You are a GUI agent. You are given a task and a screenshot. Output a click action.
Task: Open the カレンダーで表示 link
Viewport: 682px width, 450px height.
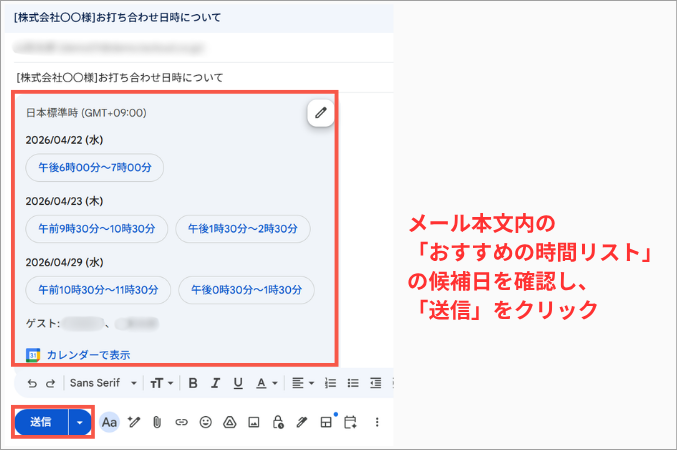pos(88,355)
